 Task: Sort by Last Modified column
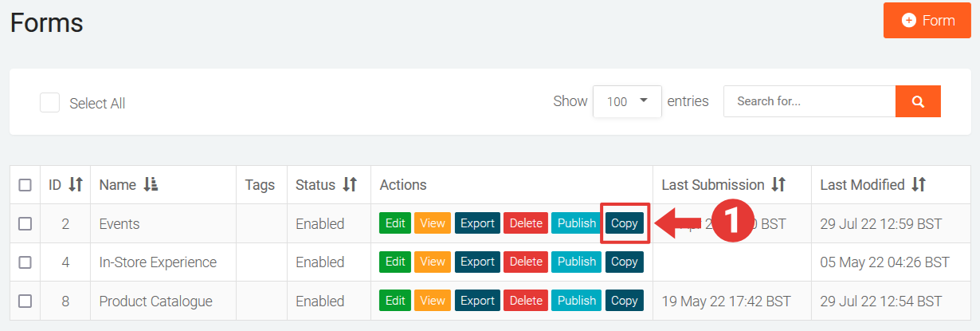coord(919,185)
